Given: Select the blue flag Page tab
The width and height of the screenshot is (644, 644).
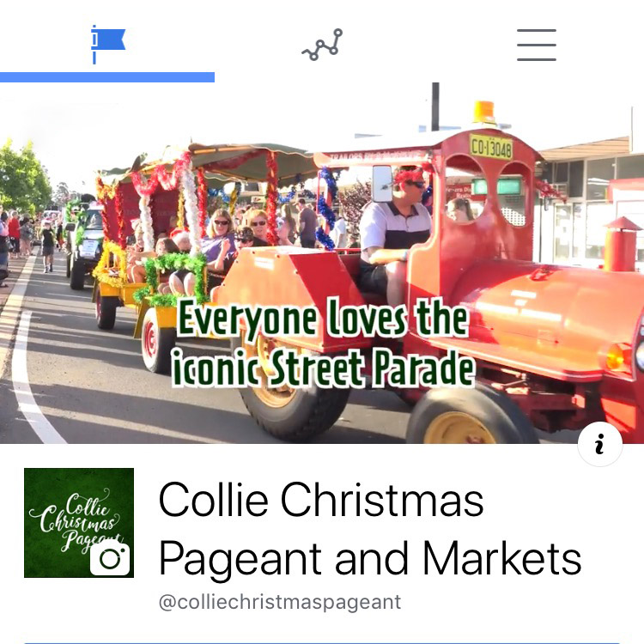Looking at the screenshot, I should 107,45.
